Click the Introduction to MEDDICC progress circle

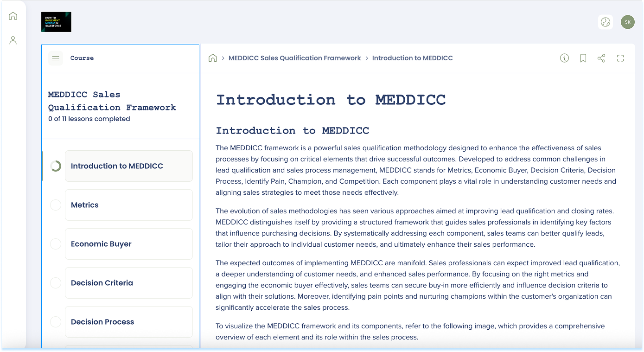point(56,166)
